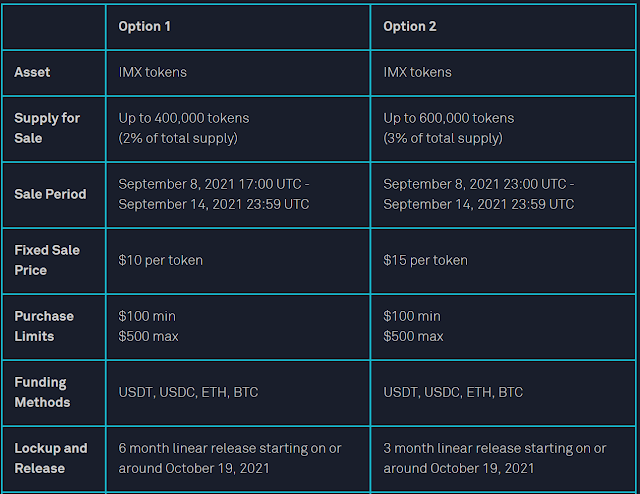Select the Fixed Sale Price label
The image size is (640, 494).
pos(47,260)
